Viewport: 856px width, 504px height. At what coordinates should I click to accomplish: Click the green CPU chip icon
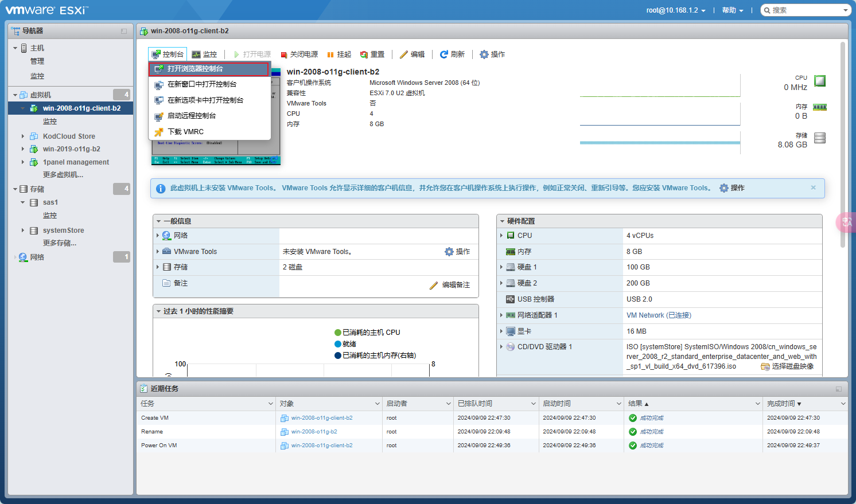820,81
